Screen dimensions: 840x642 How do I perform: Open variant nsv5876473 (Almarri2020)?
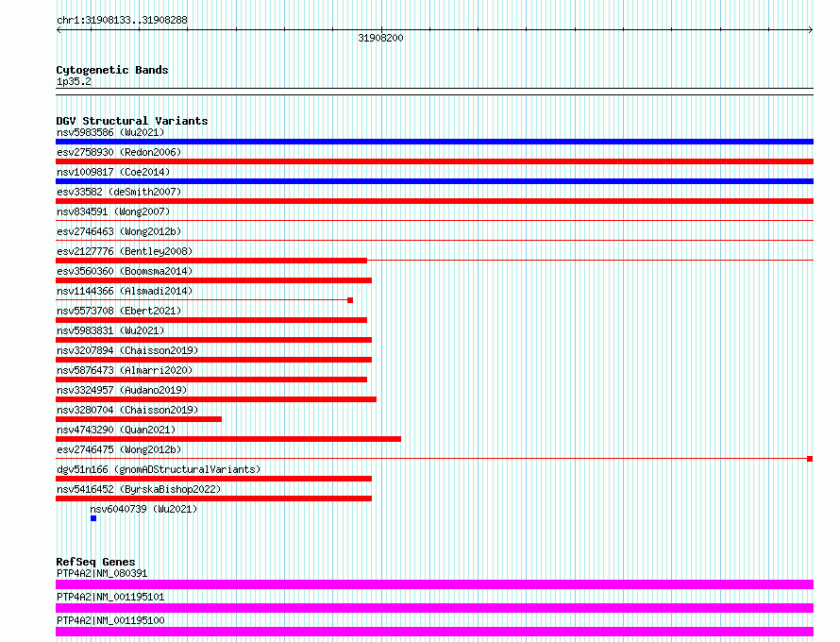(x=125, y=370)
